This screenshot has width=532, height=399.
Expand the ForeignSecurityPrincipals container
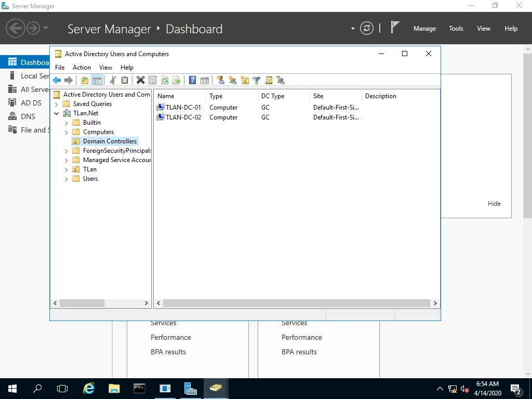66,151
